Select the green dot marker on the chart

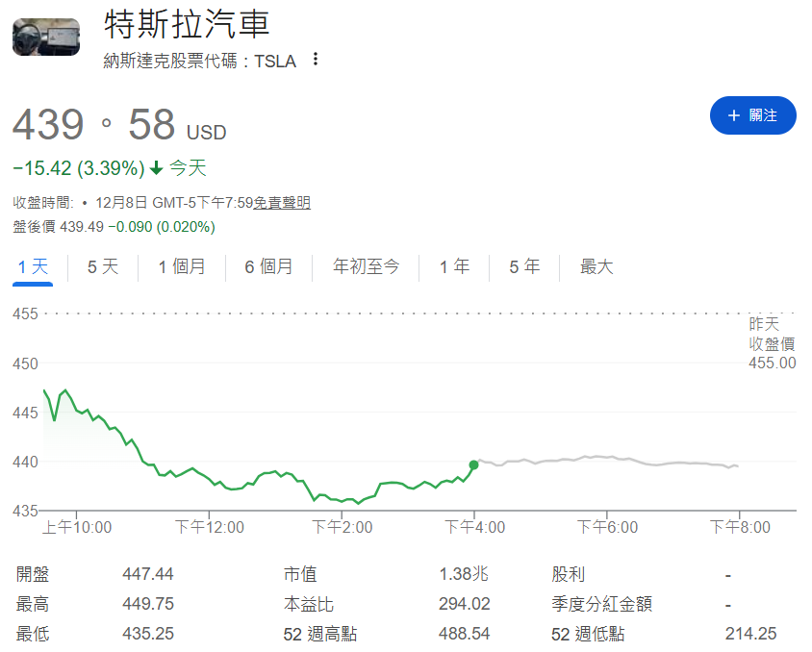coord(473,465)
